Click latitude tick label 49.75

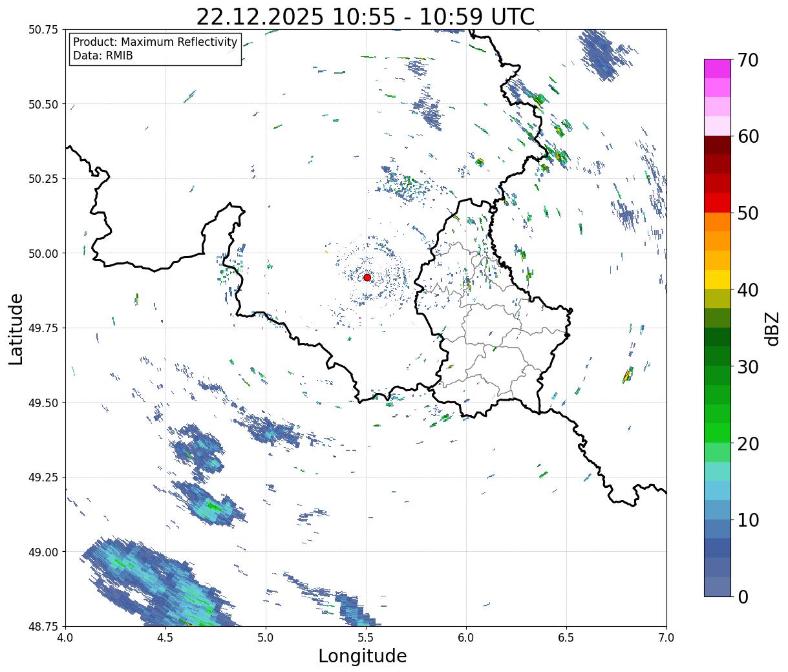point(43,328)
